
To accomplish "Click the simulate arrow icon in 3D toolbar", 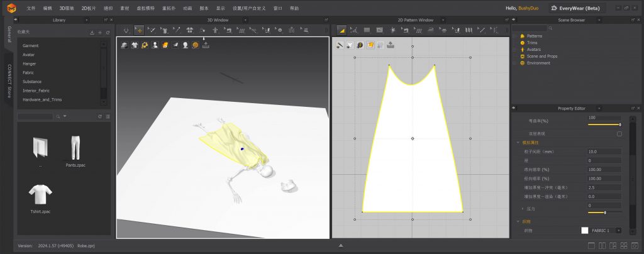I will point(126,30).
